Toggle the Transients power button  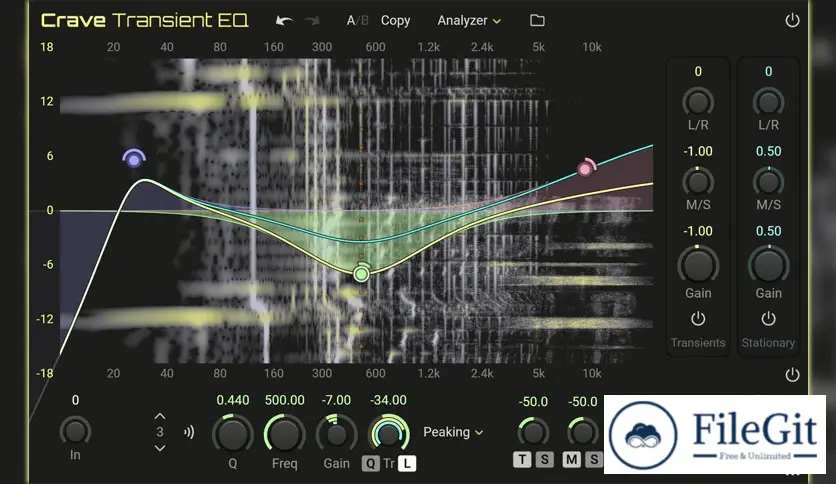pos(698,319)
